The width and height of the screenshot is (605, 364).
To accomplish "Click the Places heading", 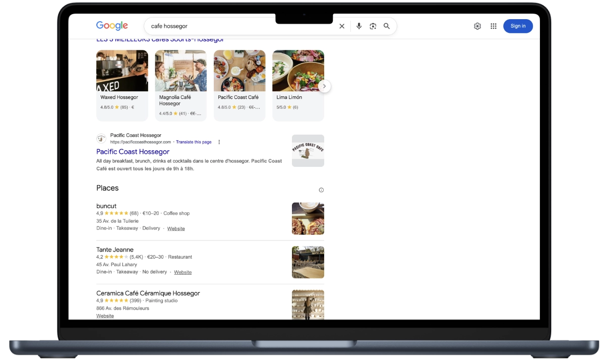I will tap(107, 188).
